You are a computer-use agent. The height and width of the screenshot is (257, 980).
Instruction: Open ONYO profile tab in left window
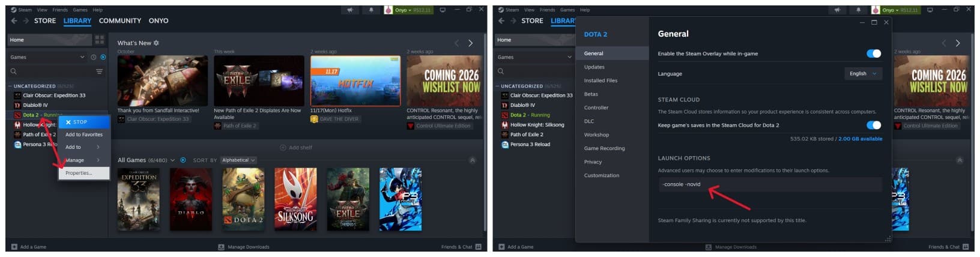159,20
